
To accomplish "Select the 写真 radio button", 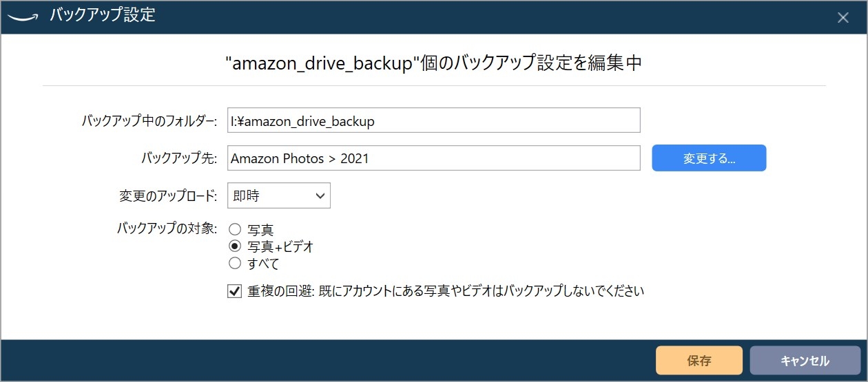I will coord(235,230).
